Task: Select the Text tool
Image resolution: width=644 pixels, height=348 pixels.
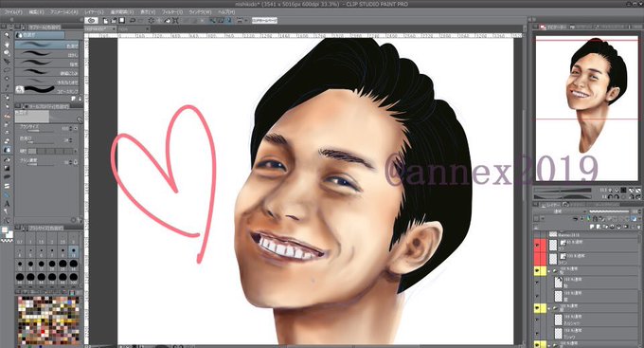Action: point(7,204)
